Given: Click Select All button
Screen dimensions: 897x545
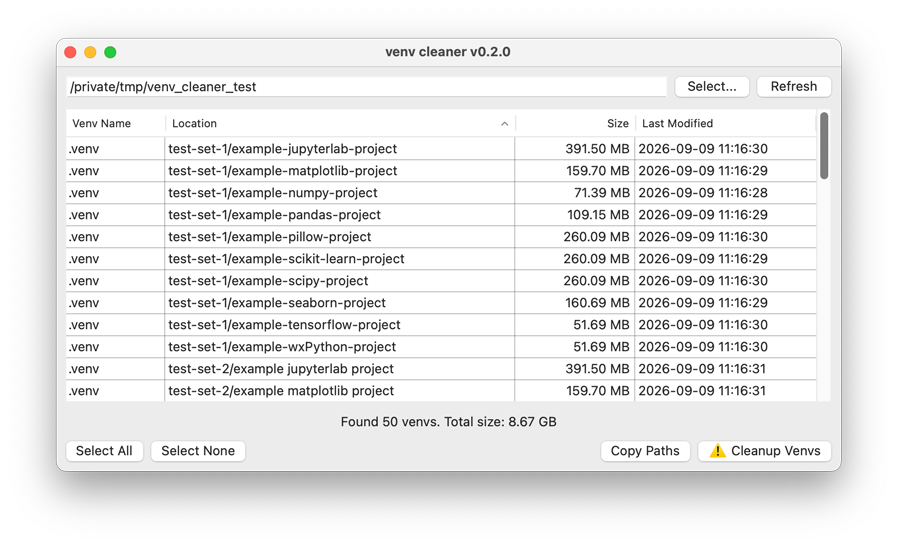Looking at the screenshot, I should 104,451.
